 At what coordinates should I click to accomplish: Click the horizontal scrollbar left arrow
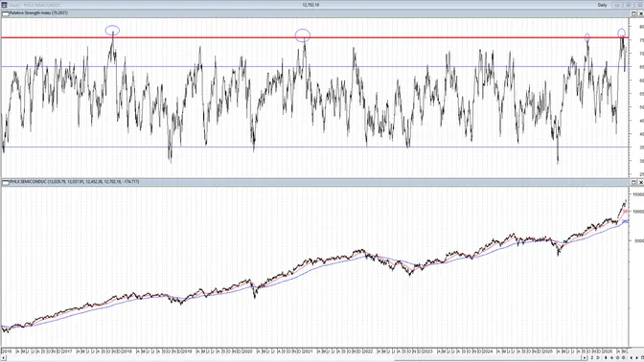click(4, 358)
